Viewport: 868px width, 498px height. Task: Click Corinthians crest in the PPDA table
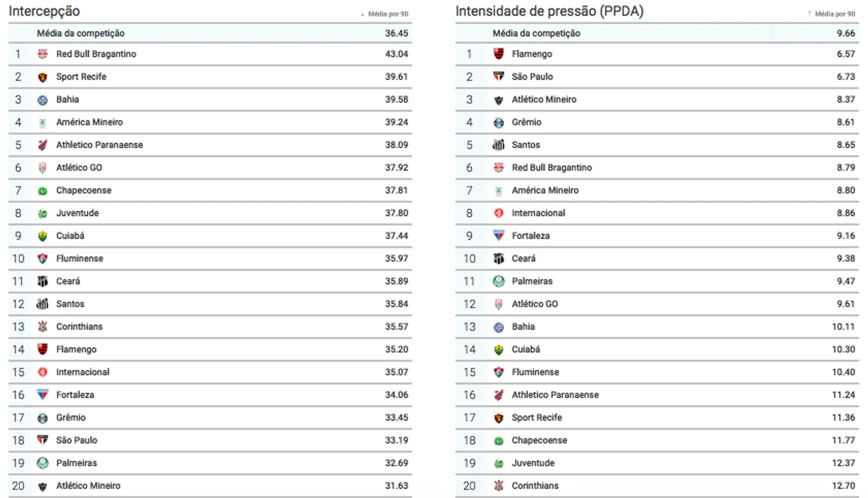[x=498, y=486]
